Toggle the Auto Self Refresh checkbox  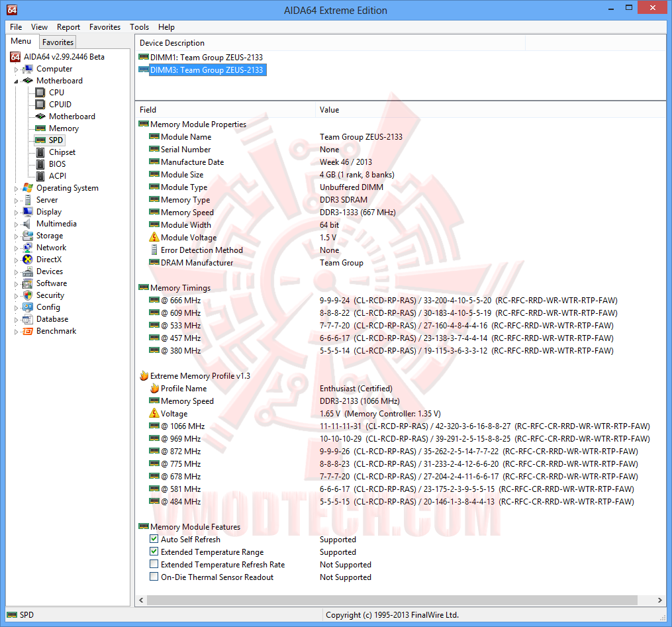tap(154, 539)
